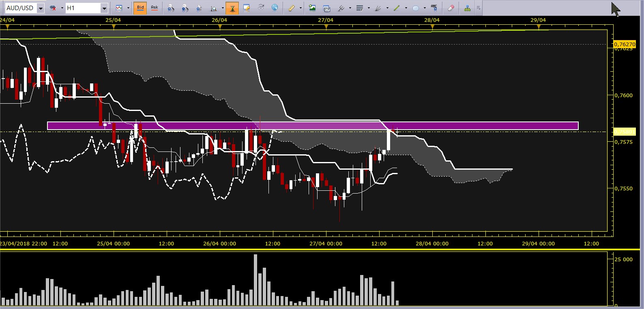Toggle the vertical auto-scale button
644x309 pixels.
coord(232,8)
